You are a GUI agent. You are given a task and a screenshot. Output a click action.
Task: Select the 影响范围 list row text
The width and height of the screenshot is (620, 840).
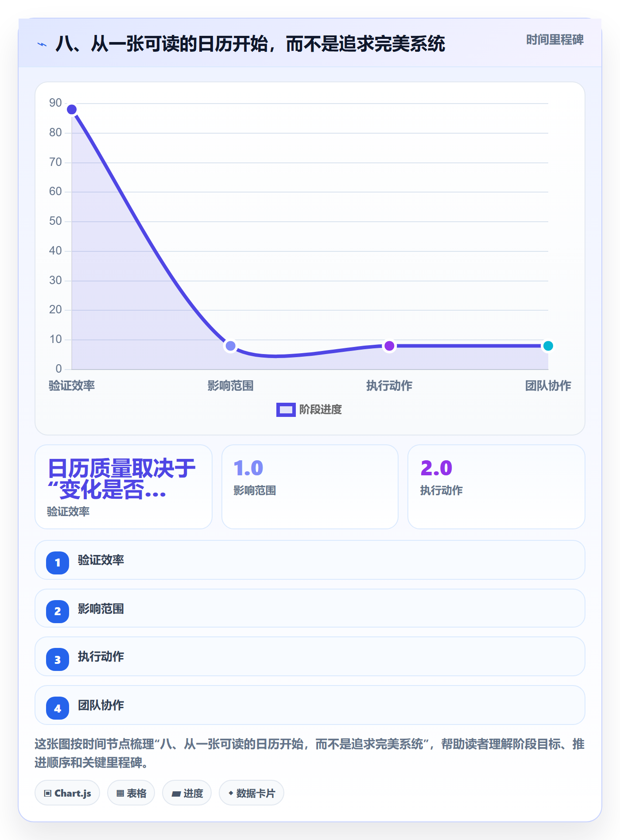pos(101,609)
